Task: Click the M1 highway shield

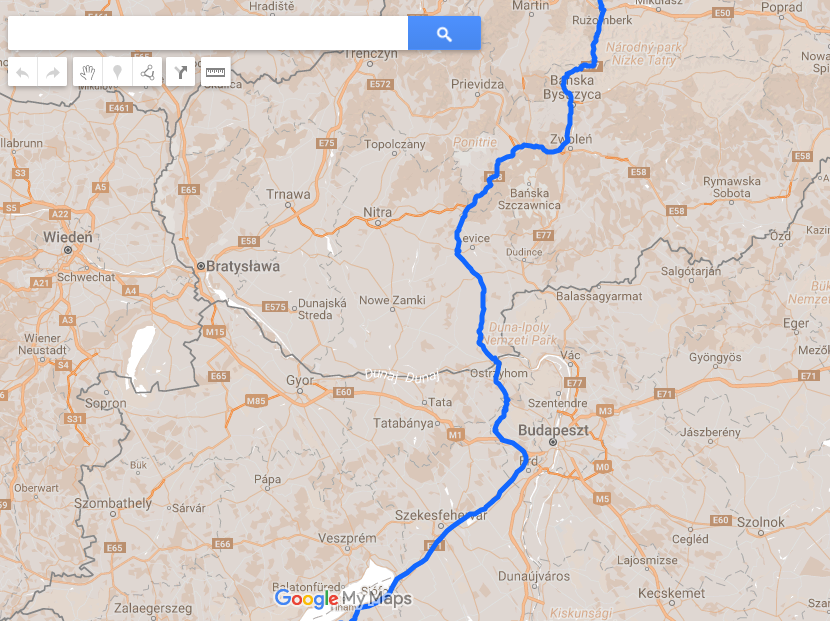Action: pos(455,435)
